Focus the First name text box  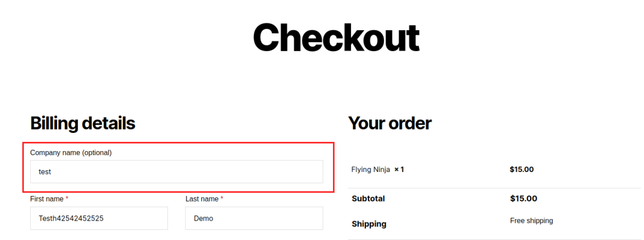tap(99, 218)
